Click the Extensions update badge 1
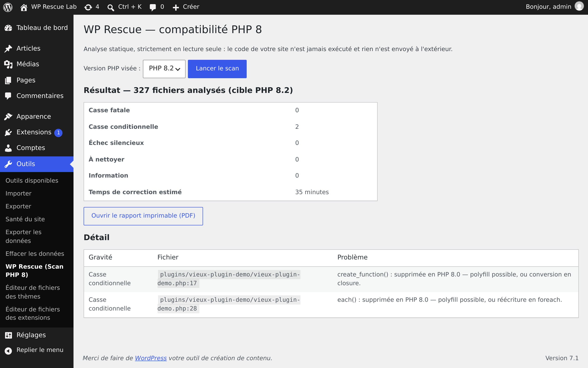 click(58, 133)
